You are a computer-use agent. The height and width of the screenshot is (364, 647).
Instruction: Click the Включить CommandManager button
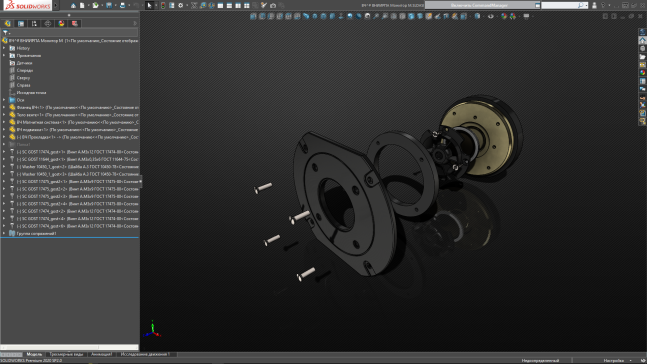479,5
